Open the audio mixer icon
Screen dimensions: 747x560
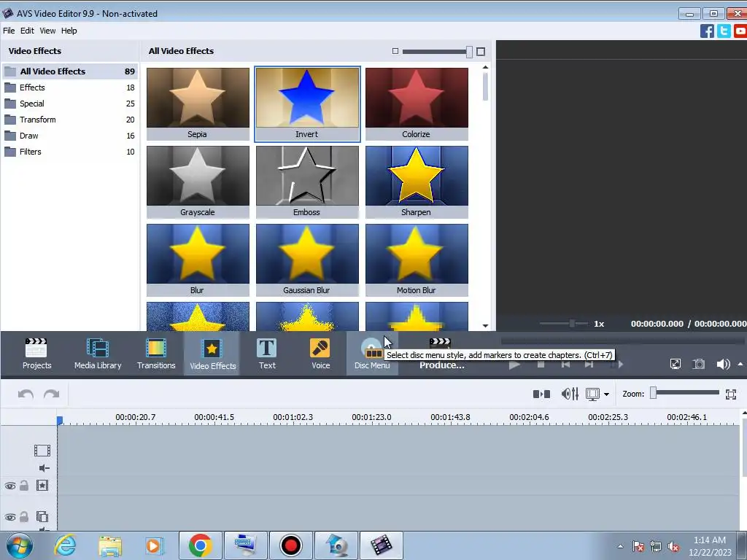[570, 394]
